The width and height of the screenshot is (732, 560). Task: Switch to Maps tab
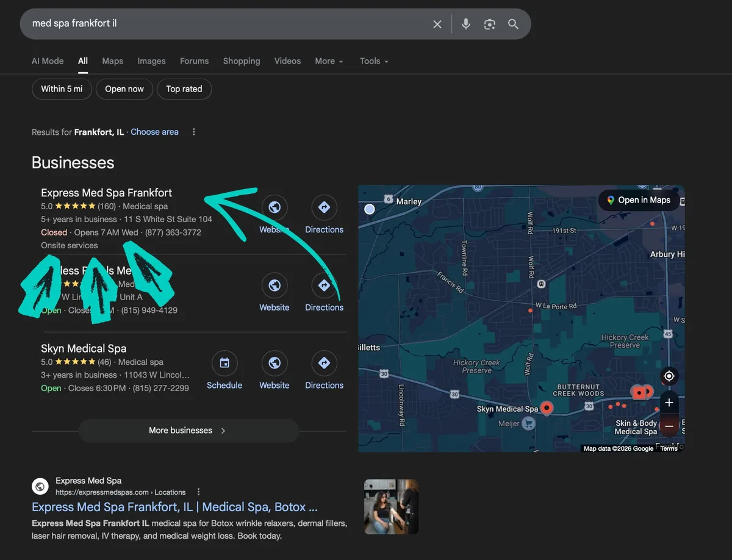pos(113,61)
